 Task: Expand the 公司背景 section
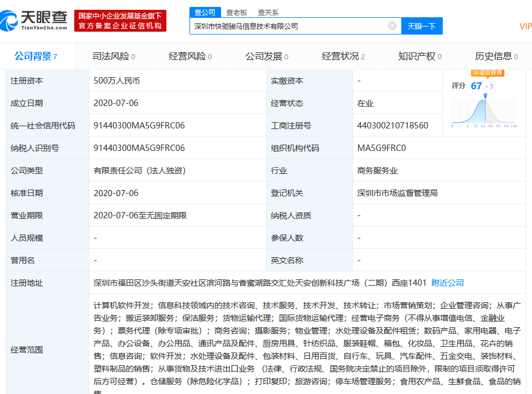pyautogui.click(x=33, y=56)
